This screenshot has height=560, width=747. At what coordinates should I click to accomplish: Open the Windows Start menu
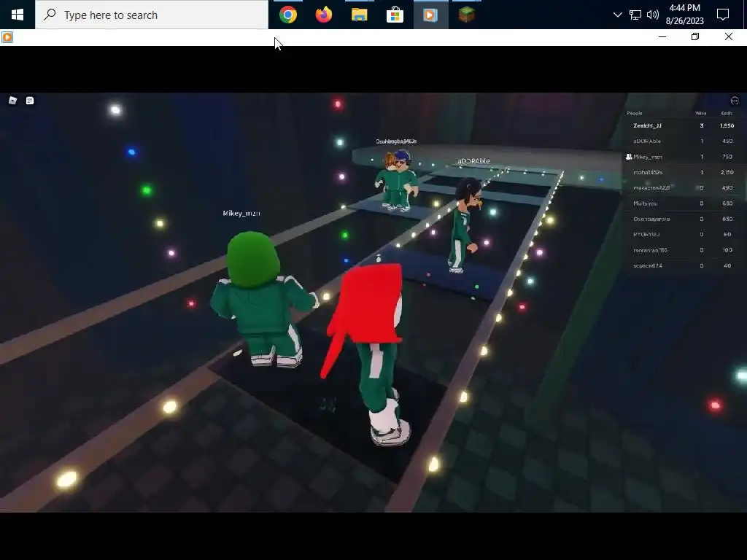tap(18, 15)
